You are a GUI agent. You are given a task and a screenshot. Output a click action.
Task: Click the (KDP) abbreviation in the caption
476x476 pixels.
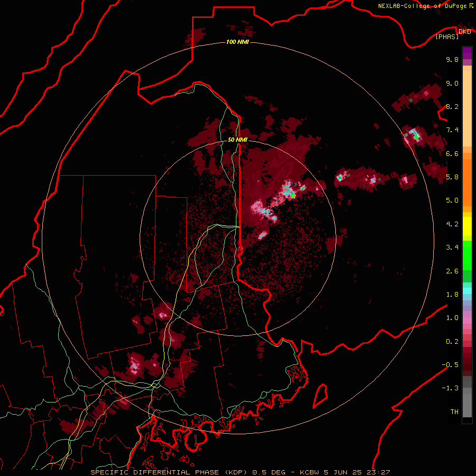pyautogui.click(x=236, y=472)
